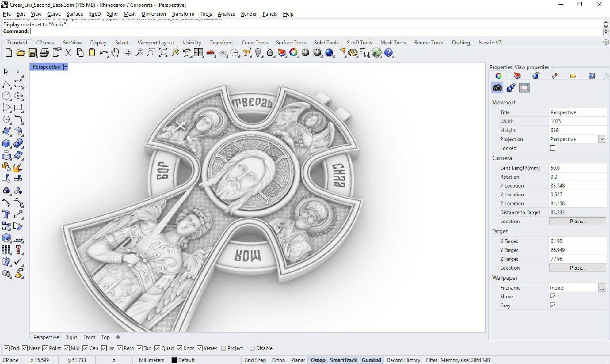The width and height of the screenshot is (610, 364).
Task: Click the Box solid creation tool
Action: tap(6, 143)
